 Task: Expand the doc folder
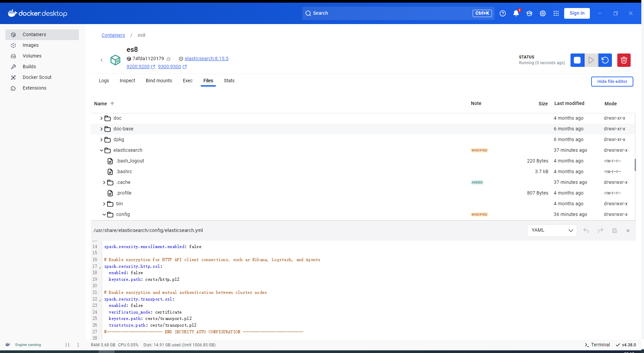(x=102, y=118)
